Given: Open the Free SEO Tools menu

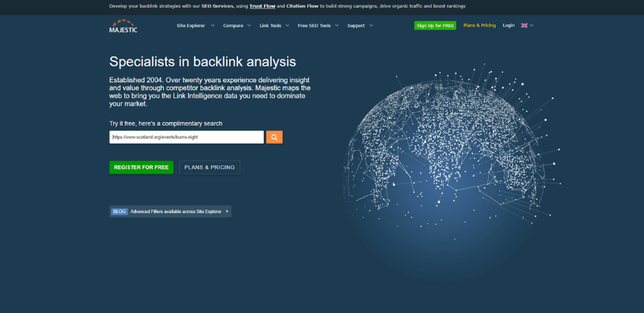Looking at the screenshot, I should (x=317, y=26).
